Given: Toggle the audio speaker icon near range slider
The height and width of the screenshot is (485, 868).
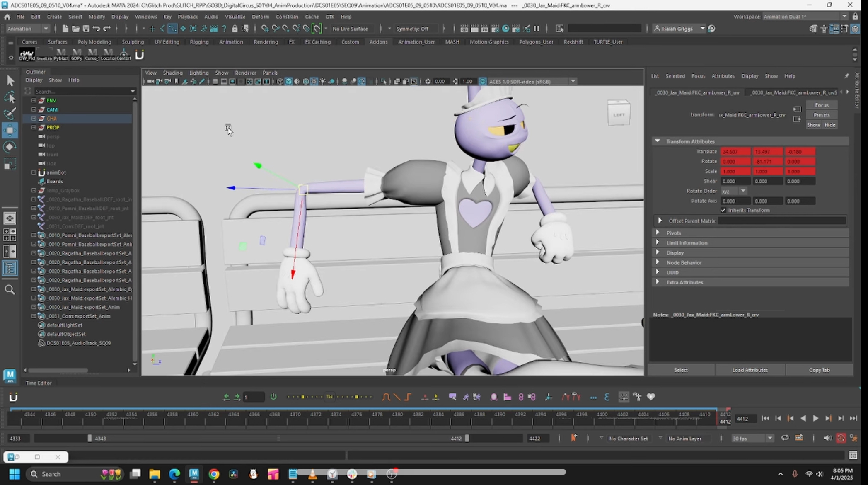Looking at the screenshot, I should [827, 438].
